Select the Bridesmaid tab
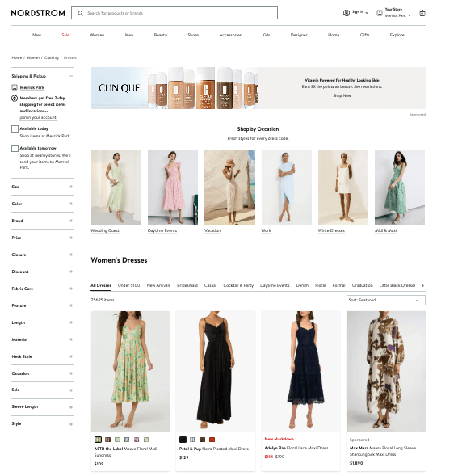The width and height of the screenshot is (458, 476). pyautogui.click(x=187, y=285)
